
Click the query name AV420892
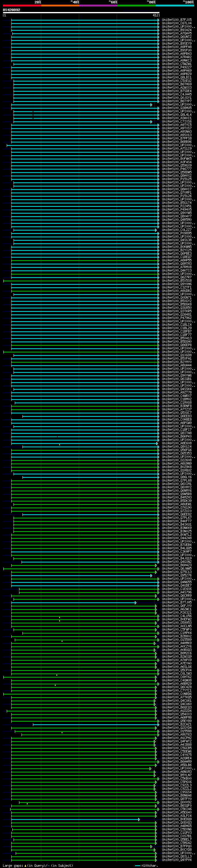(11, 10)
